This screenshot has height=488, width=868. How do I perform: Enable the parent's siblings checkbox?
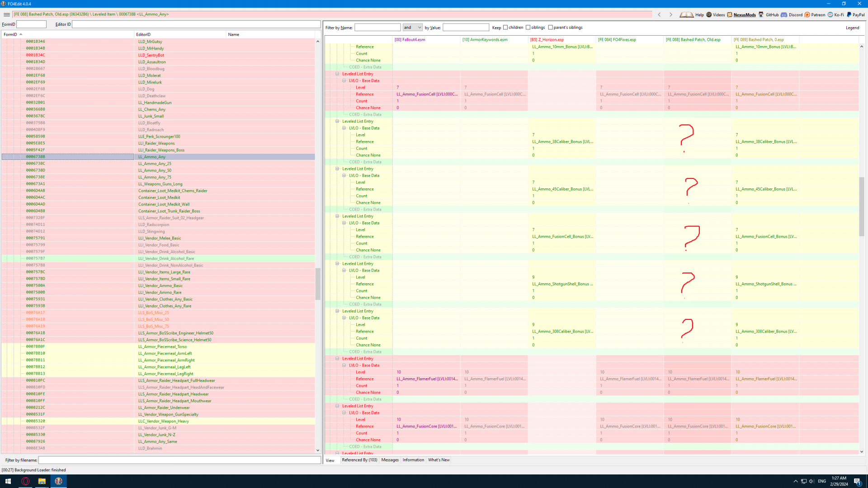551,28
